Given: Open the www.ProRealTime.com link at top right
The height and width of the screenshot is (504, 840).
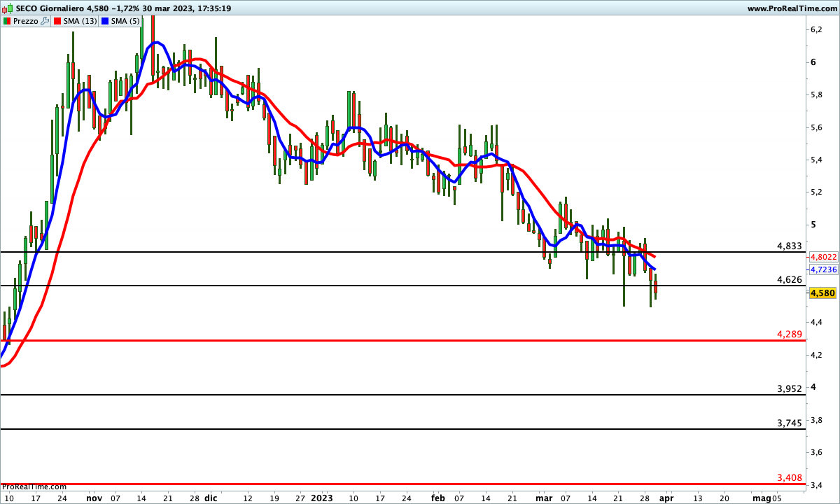Looking at the screenshot, I should coord(792,8).
